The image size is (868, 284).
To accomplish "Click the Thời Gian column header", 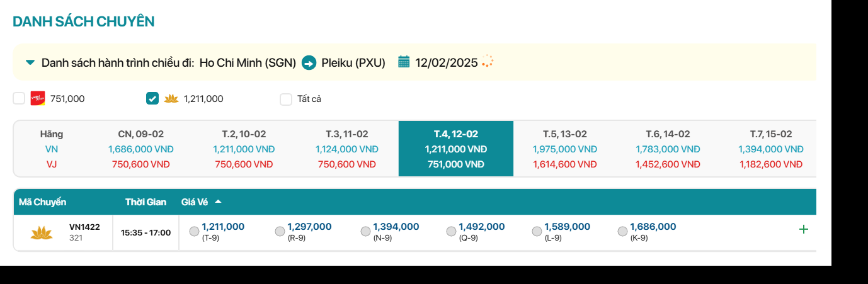I will click(x=146, y=202).
